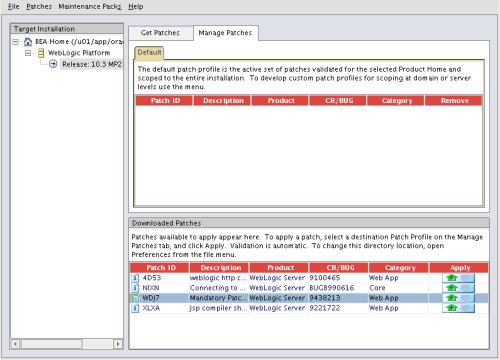The image size is (500, 360).
Task: Open the Maintenance Packs menu
Action: (x=90, y=6)
